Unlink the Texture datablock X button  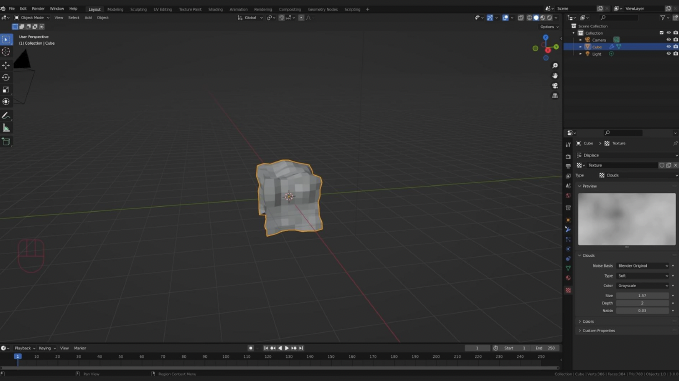pyautogui.click(x=675, y=165)
